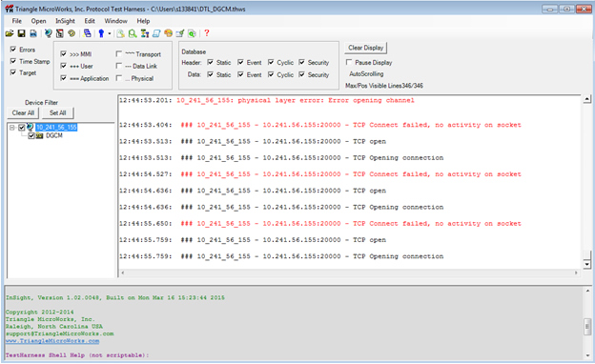Image resolution: width=595 pixels, height=364 pixels.
Task: Open the Help menu
Action: 143,21
